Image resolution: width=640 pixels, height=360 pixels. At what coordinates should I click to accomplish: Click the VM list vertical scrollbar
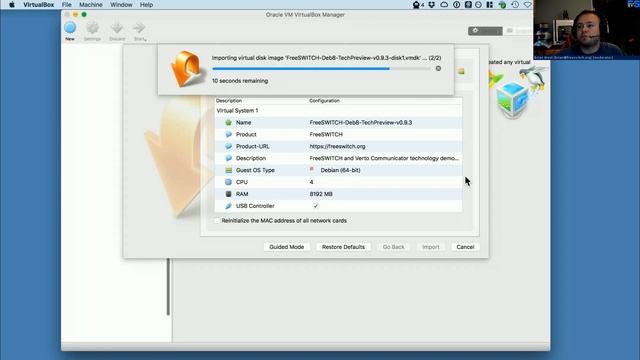[168, 287]
